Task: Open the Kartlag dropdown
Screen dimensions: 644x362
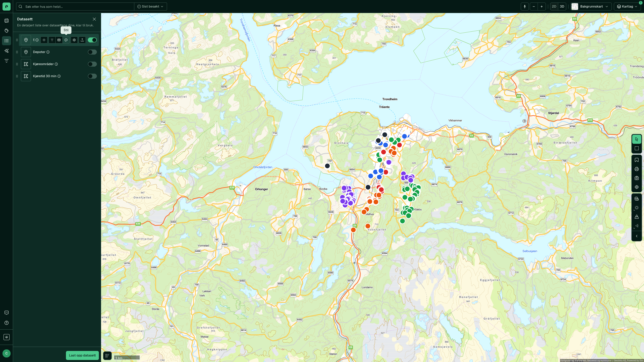Action: click(x=627, y=7)
